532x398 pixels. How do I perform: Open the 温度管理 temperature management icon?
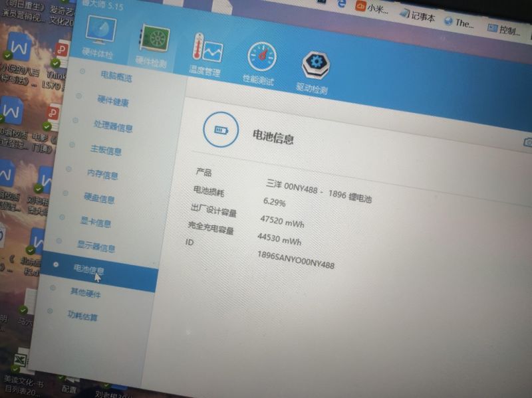(206, 55)
